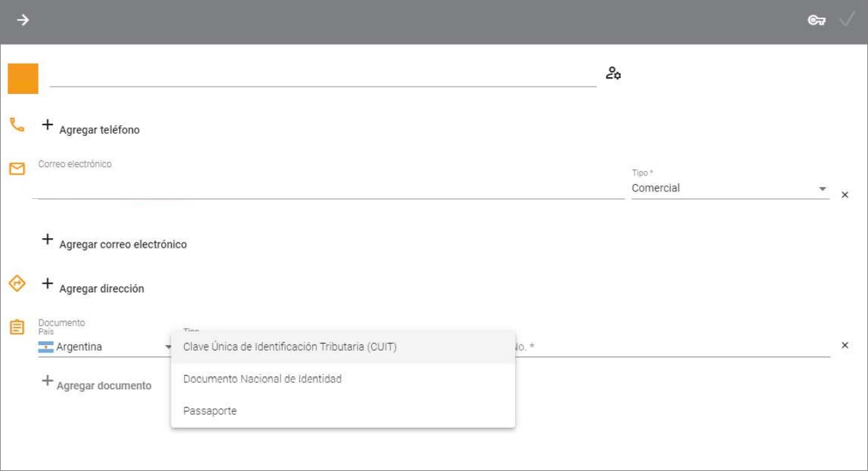Click the key icon in header

point(817,20)
